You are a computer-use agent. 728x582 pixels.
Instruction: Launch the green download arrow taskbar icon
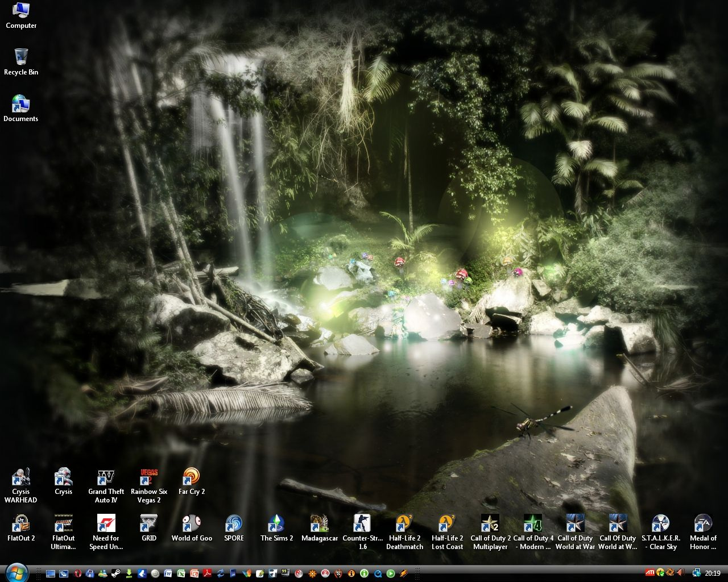(129, 573)
